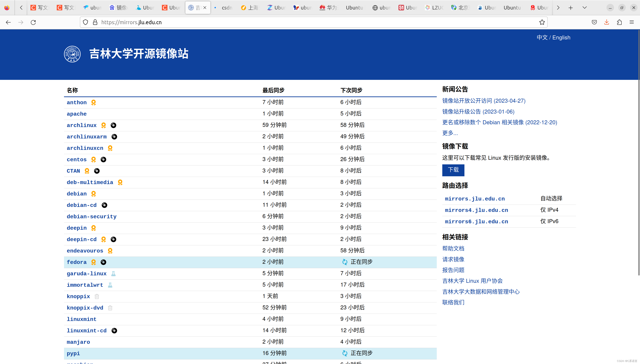This screenshot has width=640, height=364.
Task: Go back to previous page
Action: tap(8, 22)
